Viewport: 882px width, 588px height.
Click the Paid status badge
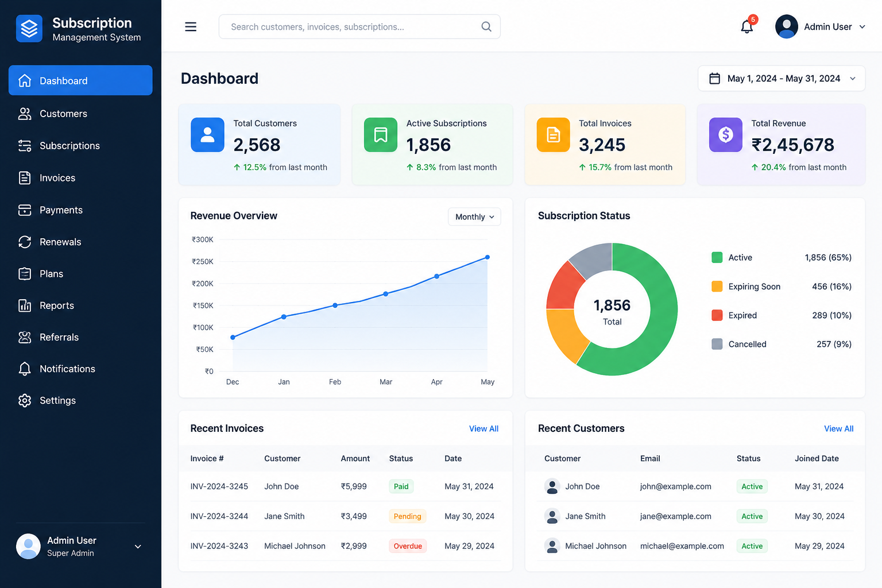pos(401,486)
